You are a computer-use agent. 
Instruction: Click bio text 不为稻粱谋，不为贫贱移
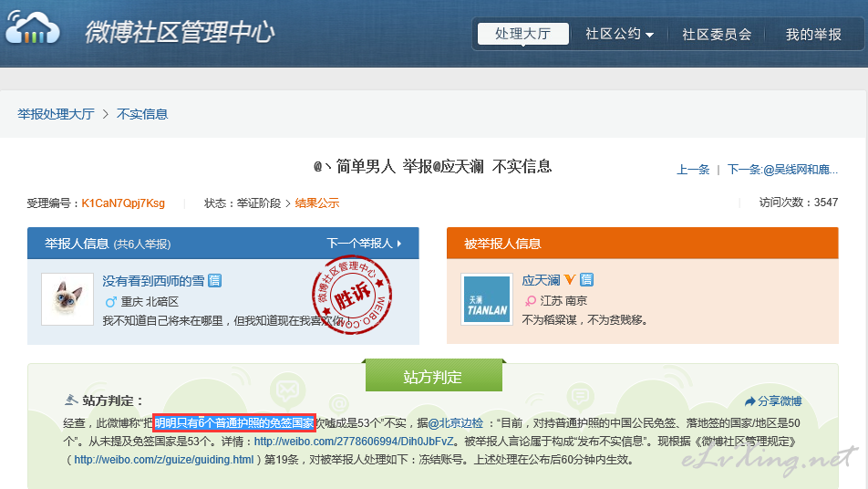click(585, 319)
